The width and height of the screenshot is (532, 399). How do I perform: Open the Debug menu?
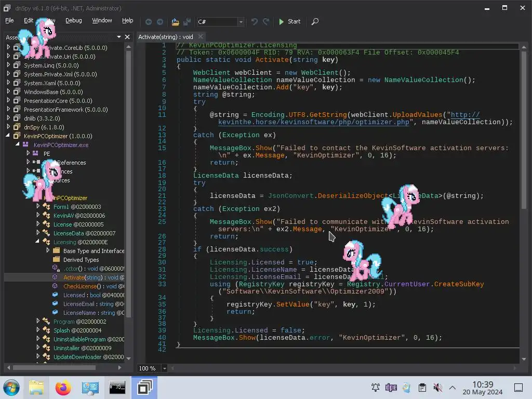point(74,20)
